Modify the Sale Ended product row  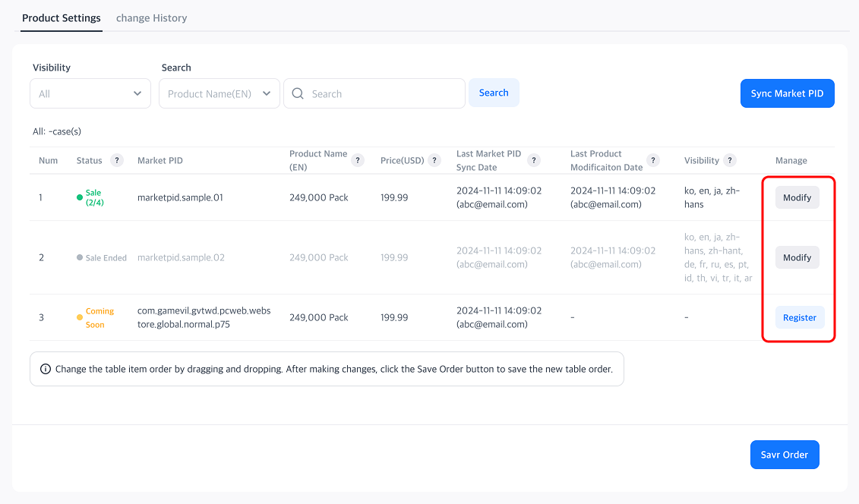pyautogui.click(x=797, y=257)
